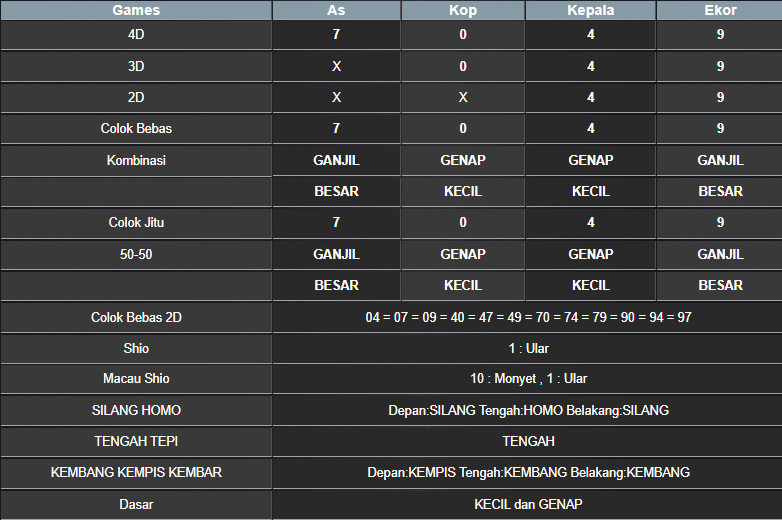Click BESAR under 50-50 As

pos(337,286)
